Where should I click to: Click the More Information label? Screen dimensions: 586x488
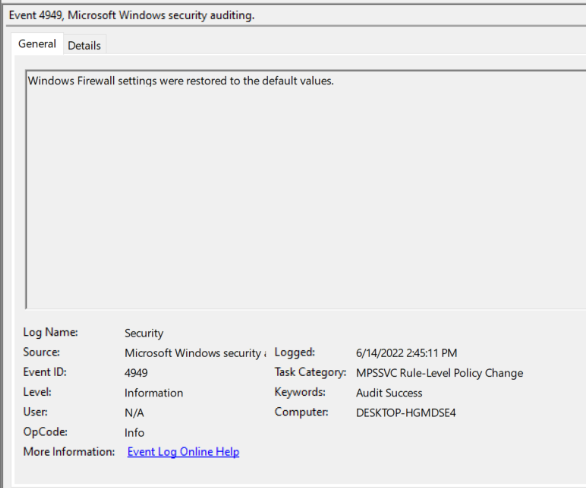[x=69, y=452]
